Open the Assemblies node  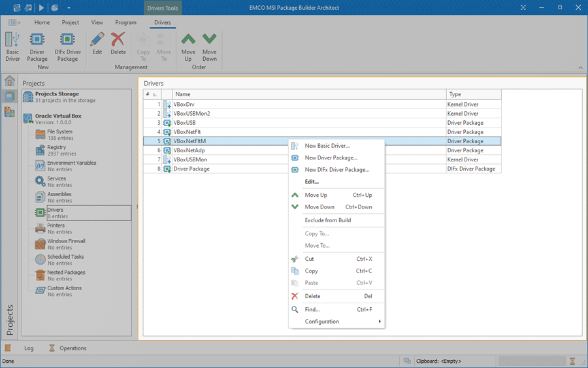54,197
